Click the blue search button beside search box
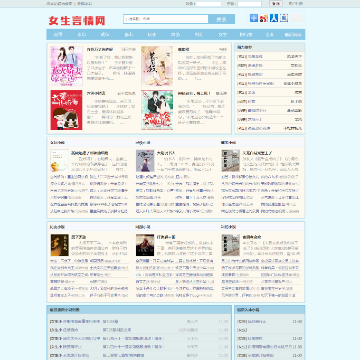The height and width of the screenshot is (360, 360). pyautogui.click(x=222, y=19)
